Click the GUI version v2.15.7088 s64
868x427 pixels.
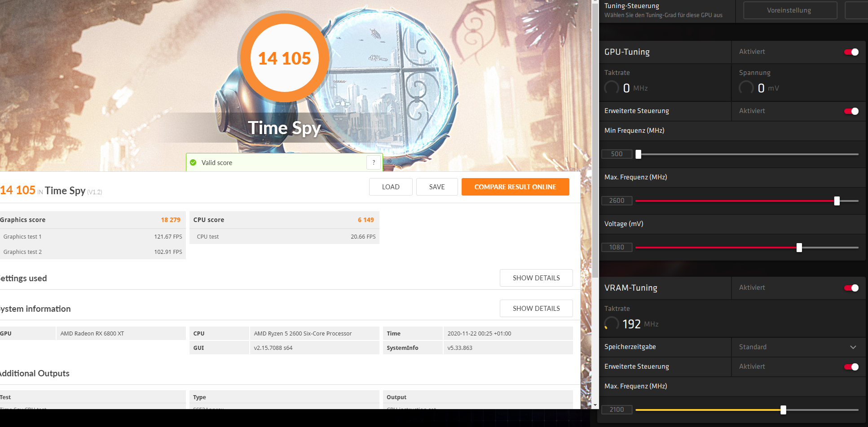click(273, 348)
